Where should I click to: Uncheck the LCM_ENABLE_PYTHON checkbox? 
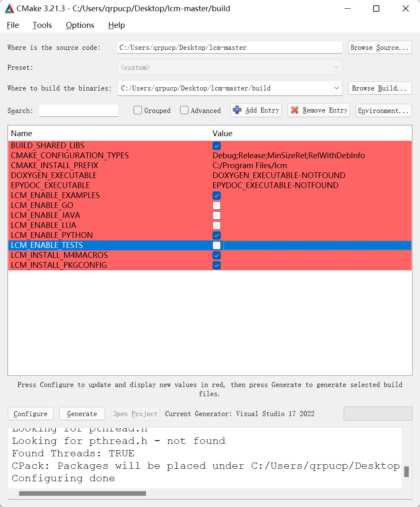217,235
